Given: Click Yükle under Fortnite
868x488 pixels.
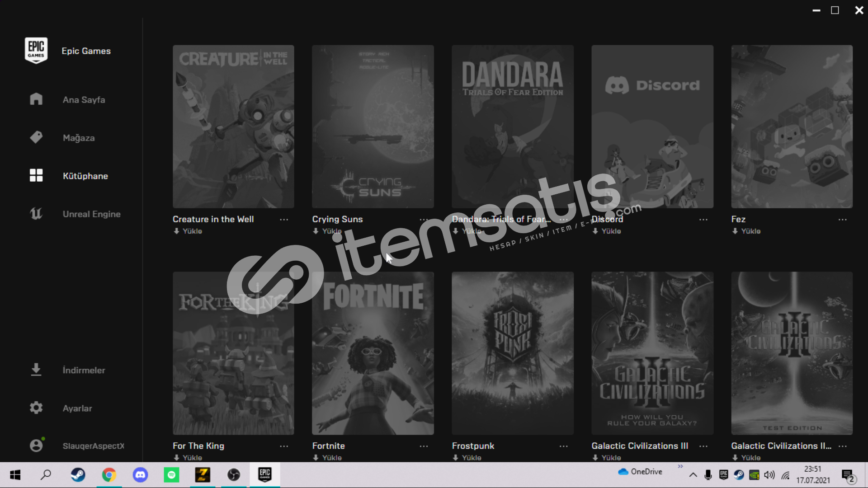Looking at the screenshot, I should pyautogui.click(x=327, y=458).
